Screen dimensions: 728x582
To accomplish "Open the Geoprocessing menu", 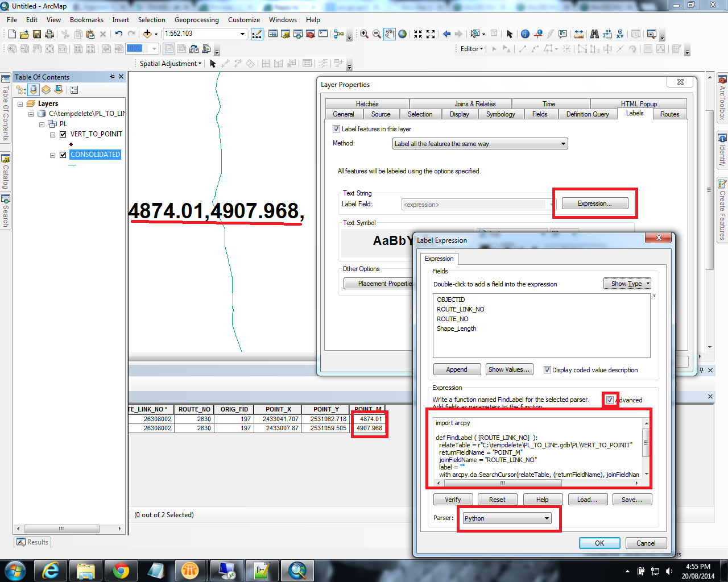I will (x=196, y=20).
